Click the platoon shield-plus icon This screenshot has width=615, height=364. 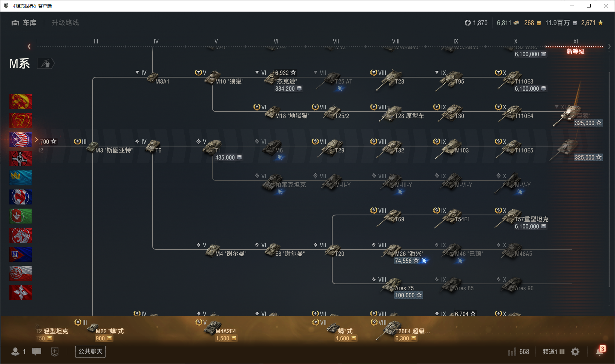pos(55,352)
